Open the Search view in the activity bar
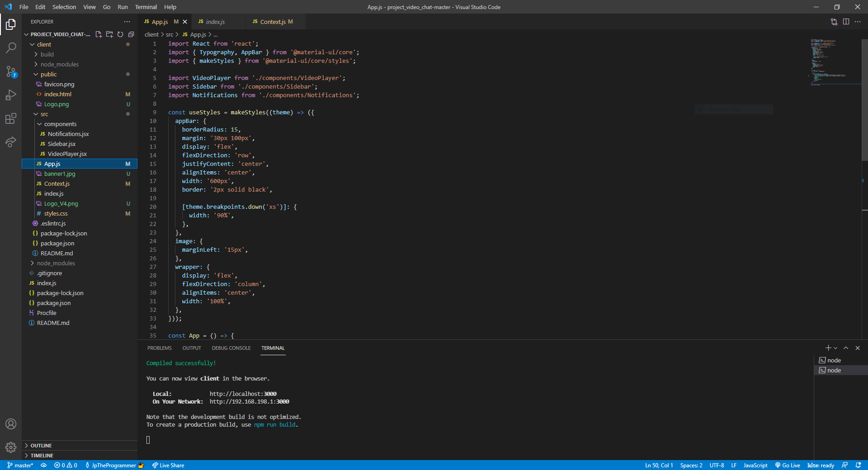Viewport: 868px width, 470px height. [11, 47]
